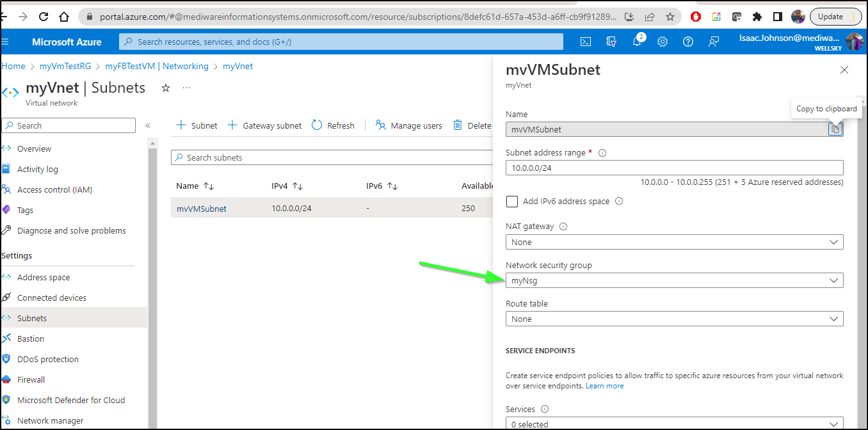
Task: Go to myVnet breadcrumb
Action: pos(237,66)
